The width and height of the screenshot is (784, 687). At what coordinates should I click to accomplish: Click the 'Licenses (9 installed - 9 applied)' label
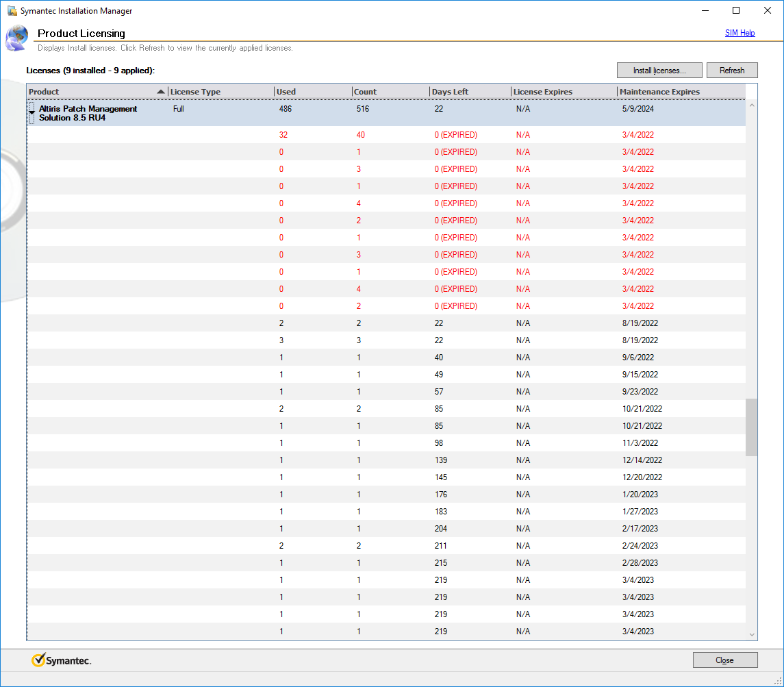tap(90, 71)
